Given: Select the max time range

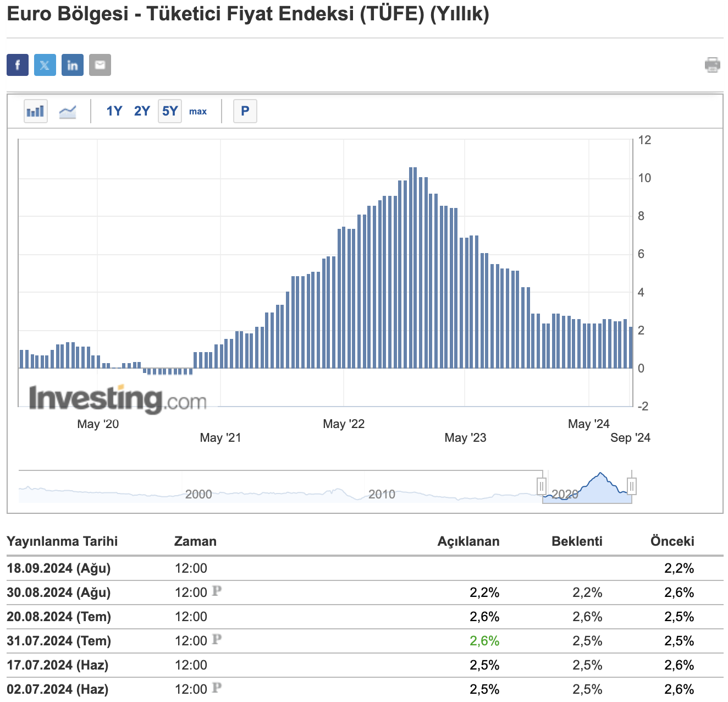Looking at the screenshot, I should [x=198, y=111].
